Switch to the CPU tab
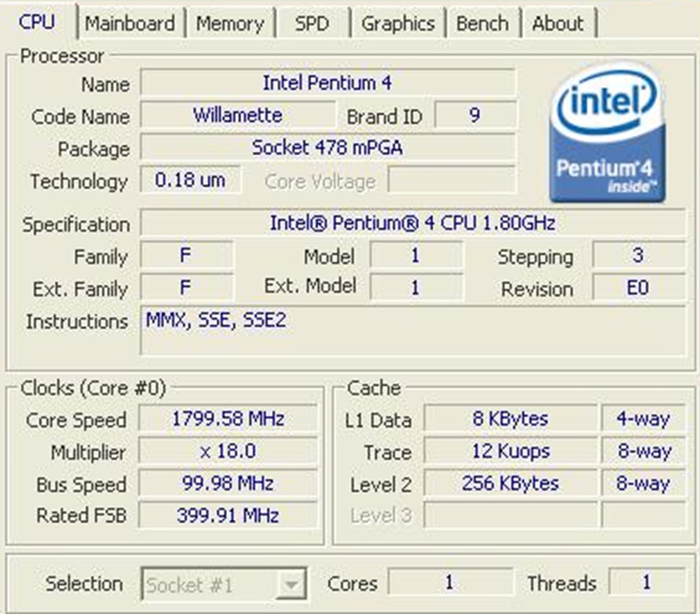The height and width of the screenshot is (614, 700). tap(38, 22)
